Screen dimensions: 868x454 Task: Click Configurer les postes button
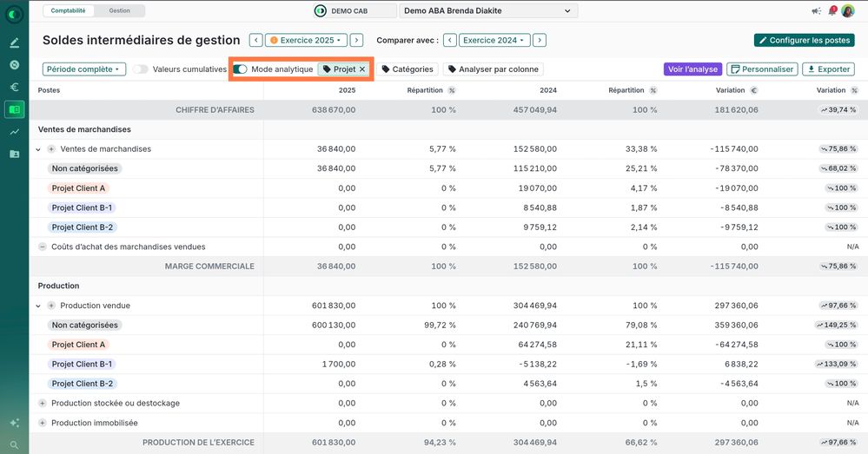tap(804, 40)
